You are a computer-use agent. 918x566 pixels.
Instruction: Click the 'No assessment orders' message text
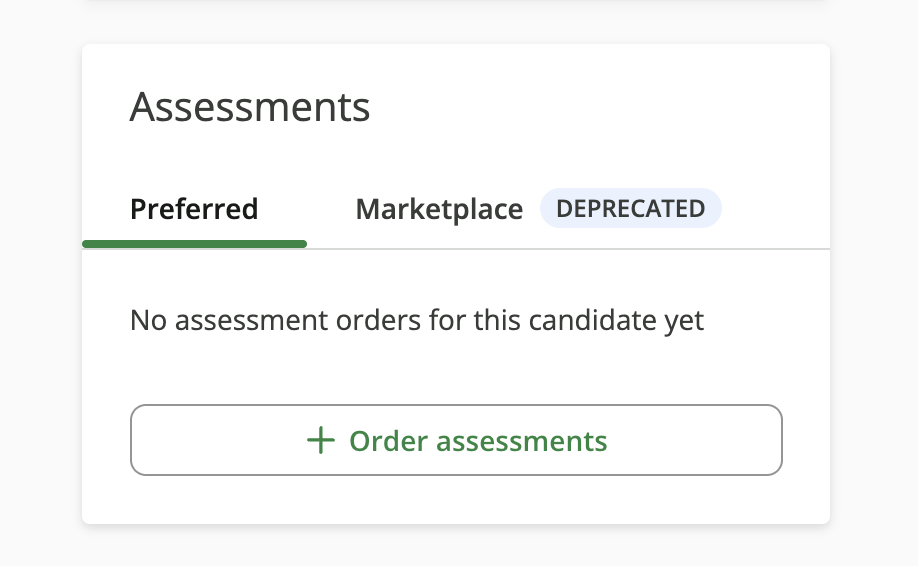(416, 320)
